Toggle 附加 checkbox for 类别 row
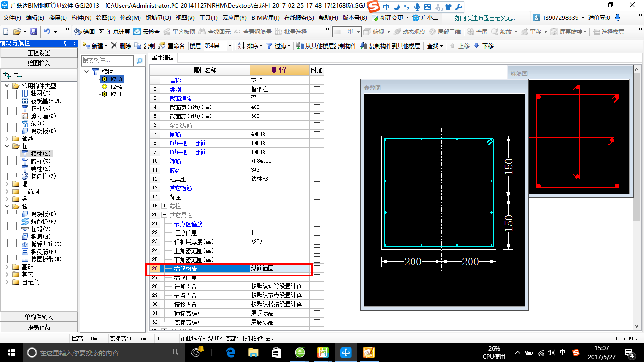 [x=317, y=90]
